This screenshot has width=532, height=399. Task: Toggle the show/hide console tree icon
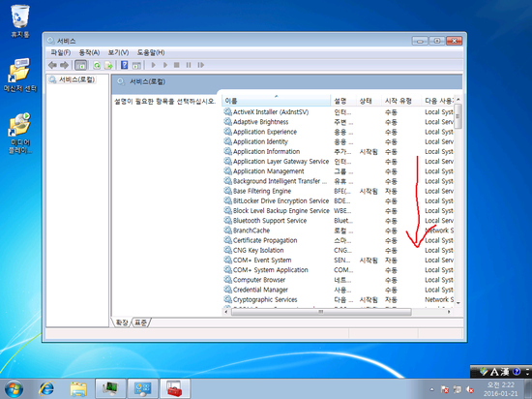(80, 65)
